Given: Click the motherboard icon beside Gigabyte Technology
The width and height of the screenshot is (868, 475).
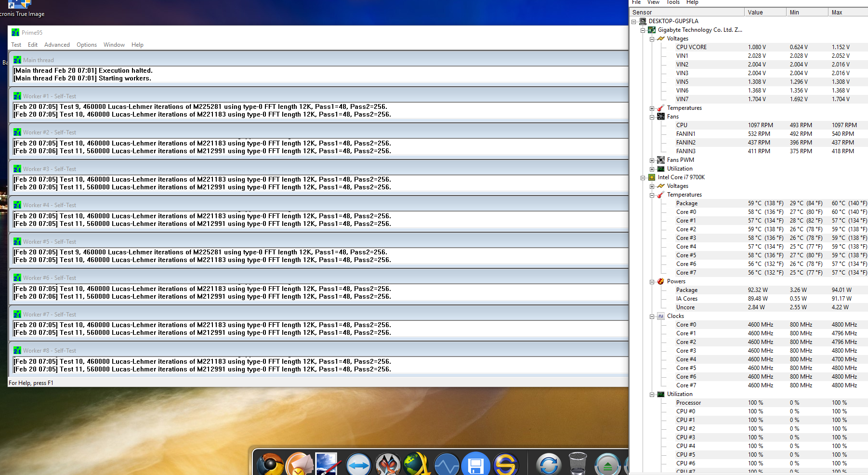Looking at the screenshot, I should (x=652, y=30).
